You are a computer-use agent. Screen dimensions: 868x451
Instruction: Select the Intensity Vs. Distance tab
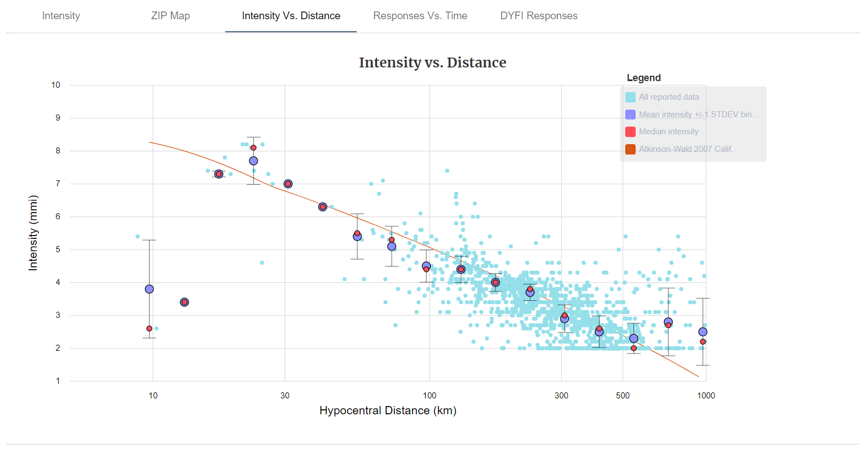[x=291, y=16]
